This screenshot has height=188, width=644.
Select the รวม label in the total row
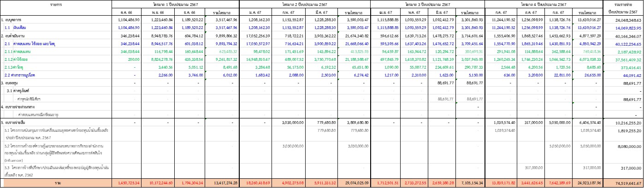(x=56, y=183)
